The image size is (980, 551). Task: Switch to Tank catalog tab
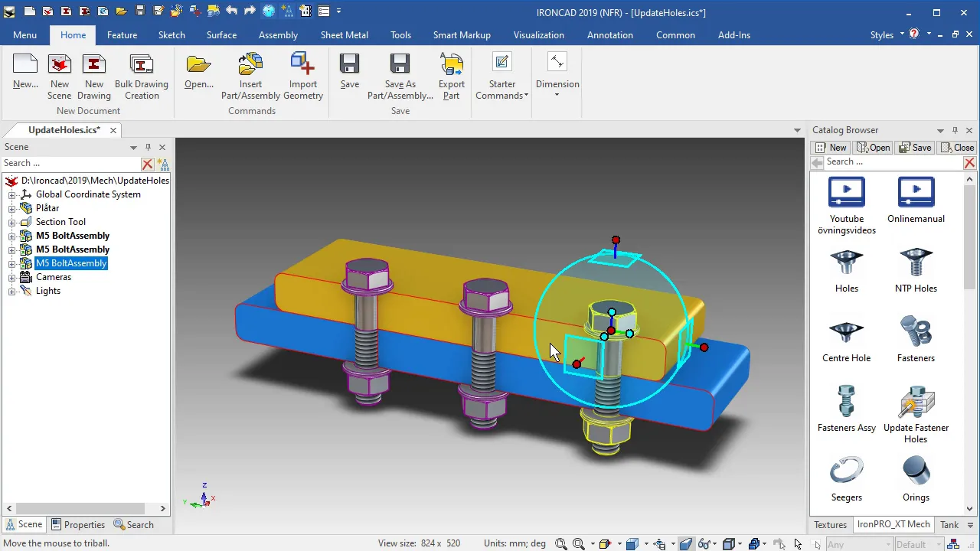949,525
